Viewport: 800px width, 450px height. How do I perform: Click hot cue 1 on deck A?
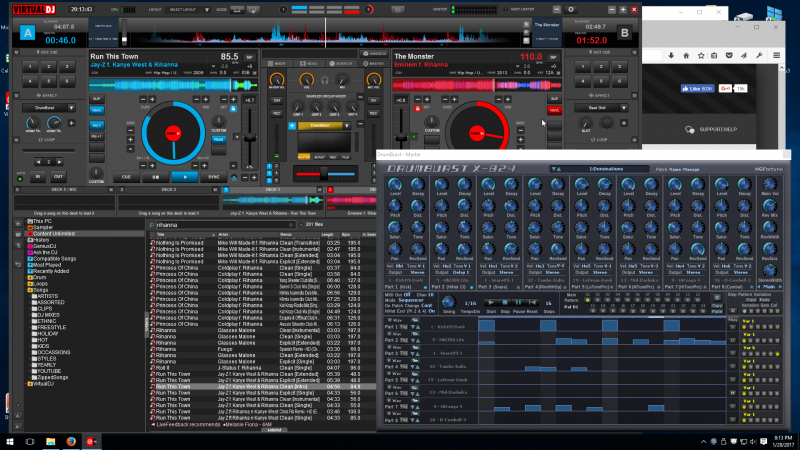pyautogui.click(x=30, y=66)
